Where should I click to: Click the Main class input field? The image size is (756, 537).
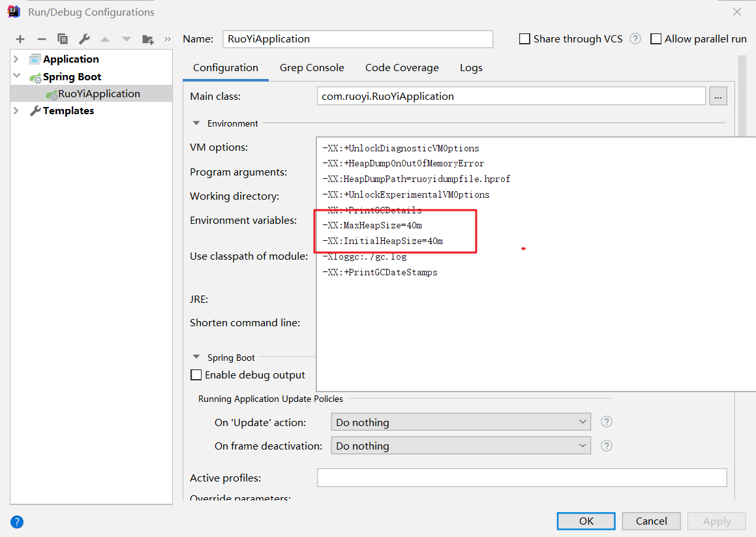coord(511,96)
